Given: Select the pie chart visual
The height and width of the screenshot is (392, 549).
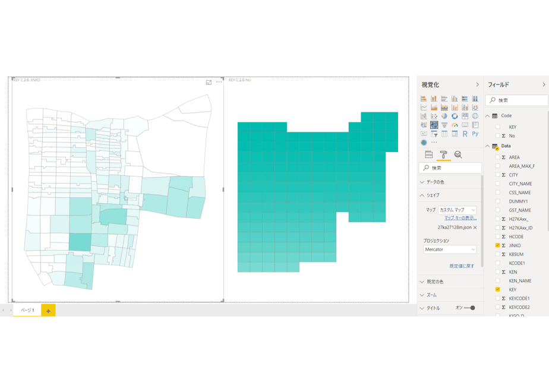Looking at the screenshot, I should [x=444, y=116].
